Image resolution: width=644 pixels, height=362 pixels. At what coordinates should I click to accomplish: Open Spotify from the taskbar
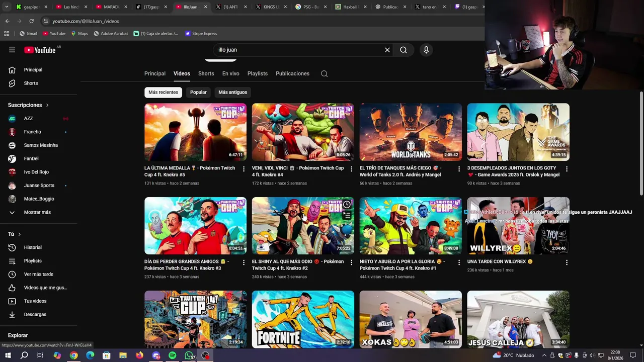(173, 355)
